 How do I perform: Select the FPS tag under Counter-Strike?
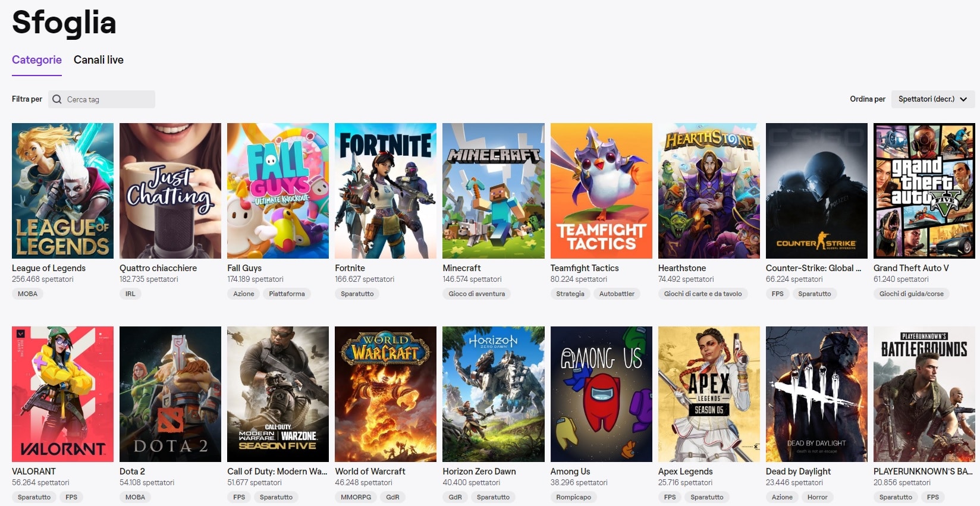(x=778, y=294)
